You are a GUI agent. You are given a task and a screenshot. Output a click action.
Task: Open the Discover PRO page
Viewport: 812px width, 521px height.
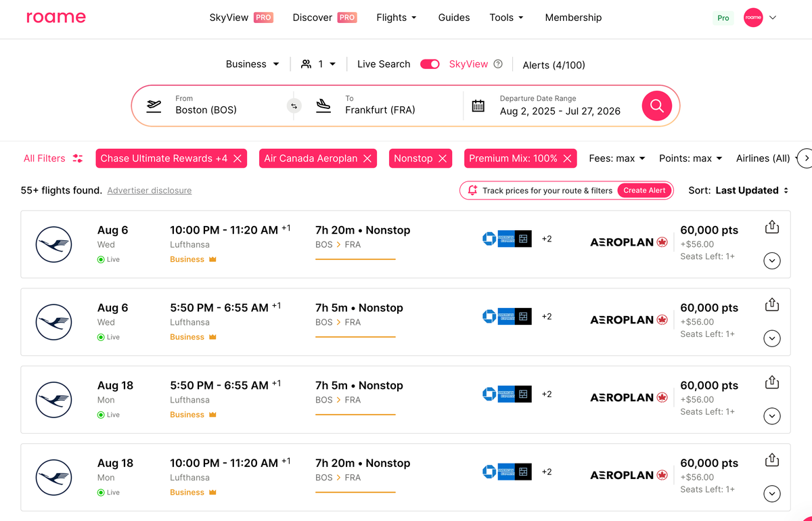(x=325, y=18)
